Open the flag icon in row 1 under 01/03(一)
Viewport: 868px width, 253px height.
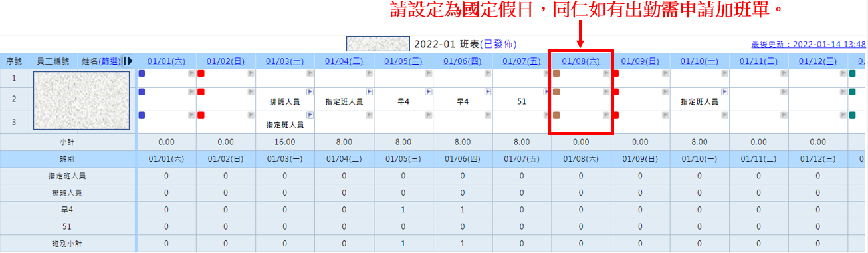tap(310, 73)
